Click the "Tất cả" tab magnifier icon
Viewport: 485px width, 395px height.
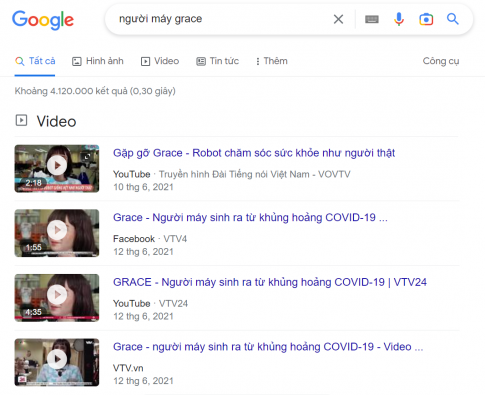(20, 61)
